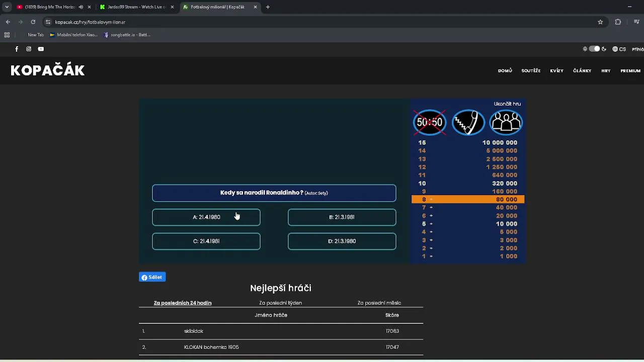Open HRY menu item
Screen dimensions: 644x362
(606, 71)
